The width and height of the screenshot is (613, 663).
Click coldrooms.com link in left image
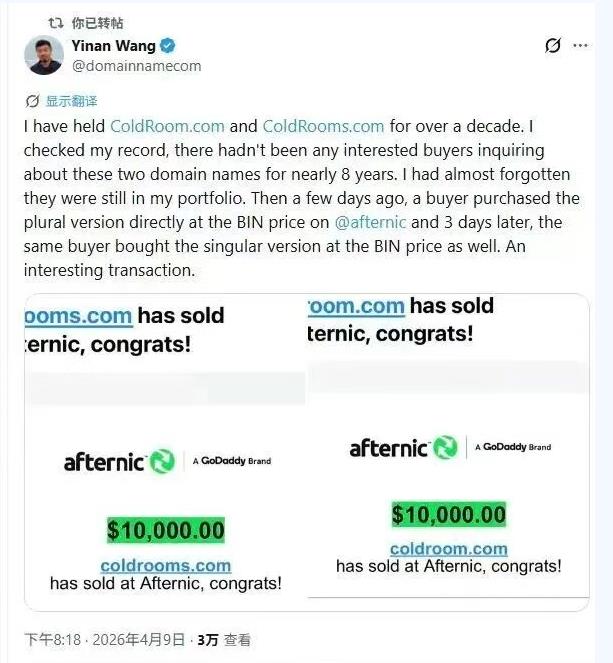pyautogui.click(x=166, y=566)
